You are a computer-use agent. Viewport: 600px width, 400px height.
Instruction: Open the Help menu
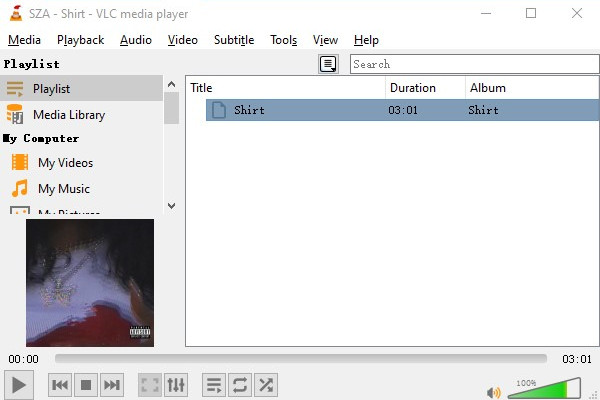tap(366, 40)
